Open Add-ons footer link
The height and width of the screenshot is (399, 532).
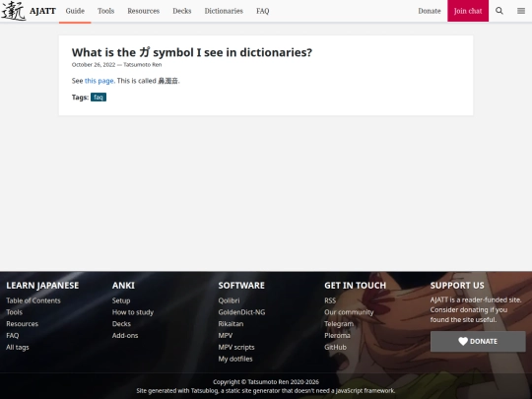point(125,336)
